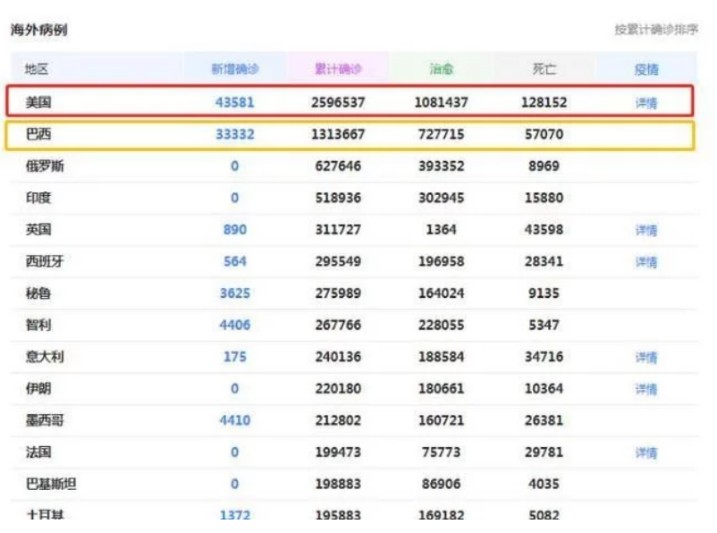
Task: Click the 治愈 column header
Action: coord(441,70)
